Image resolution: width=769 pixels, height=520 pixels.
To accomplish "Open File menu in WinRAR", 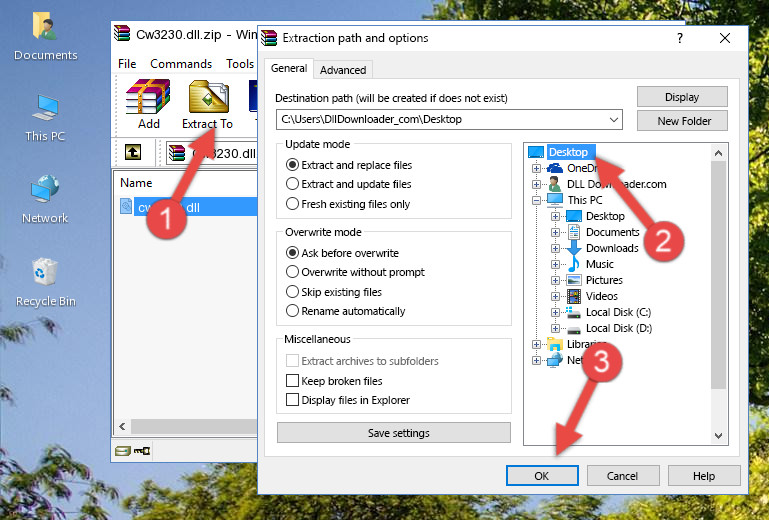I will [127, 64].
